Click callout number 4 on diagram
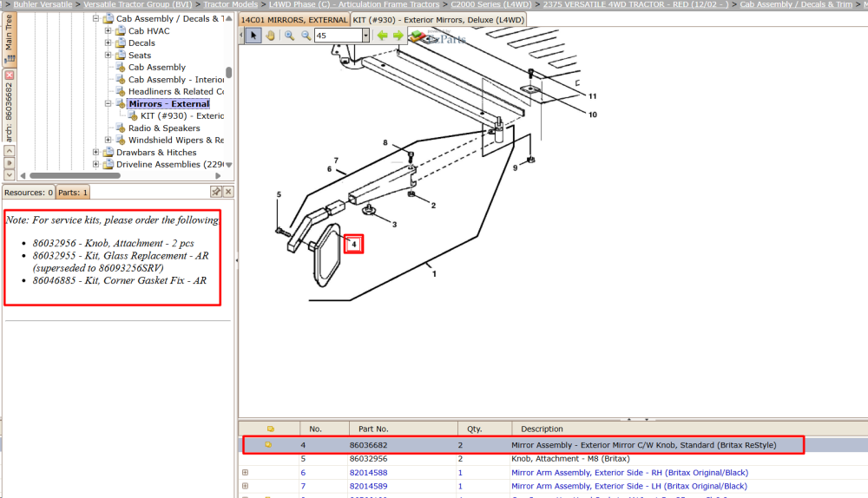 pos(354,244)
